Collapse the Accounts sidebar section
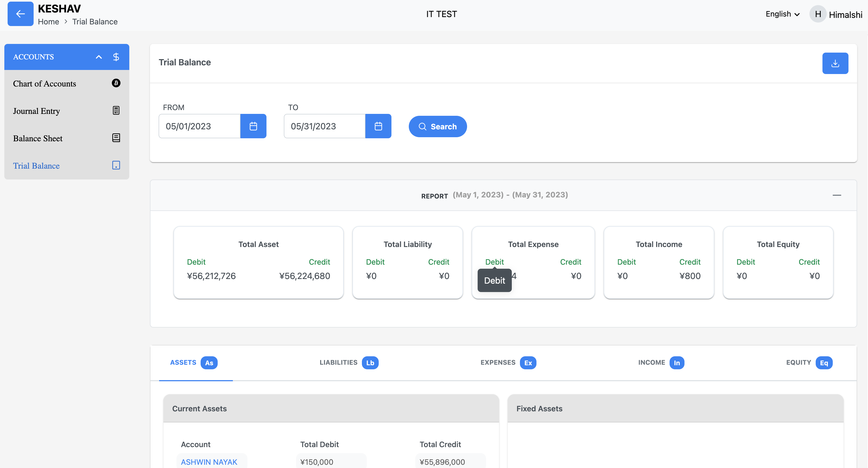This screenshot has width=868, height=468. point(99,57)
